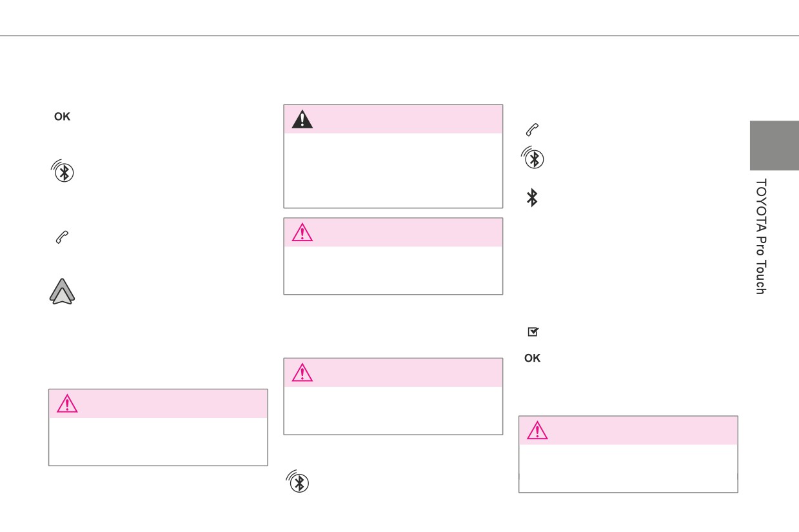The image size is (799, 532).
Task: Click the white body of the left column notice box
Action: (158, 441)
